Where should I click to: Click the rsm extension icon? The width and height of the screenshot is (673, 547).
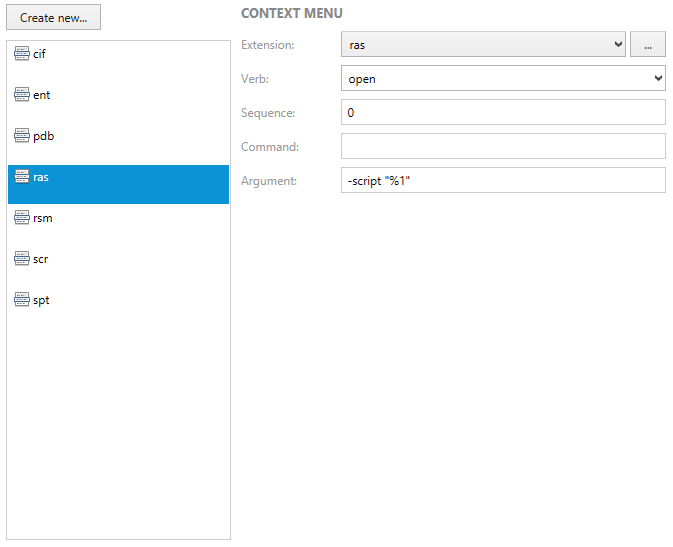coord(22,218)
